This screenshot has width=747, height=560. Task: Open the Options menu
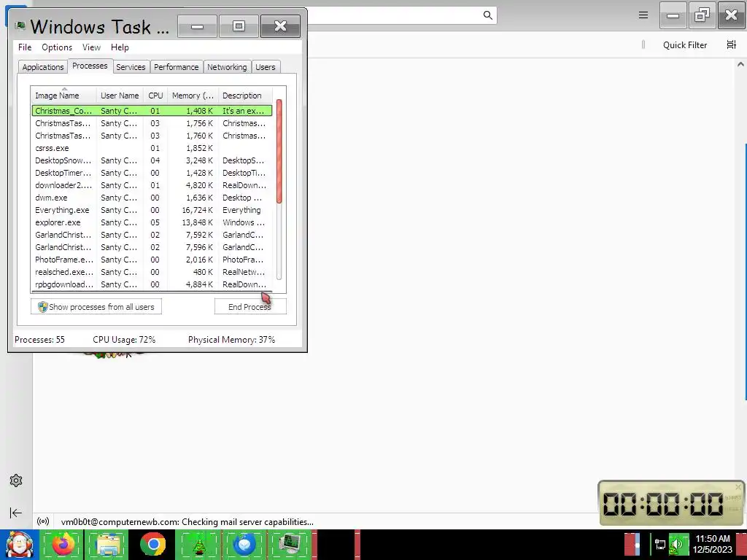[x=57, y=47]
